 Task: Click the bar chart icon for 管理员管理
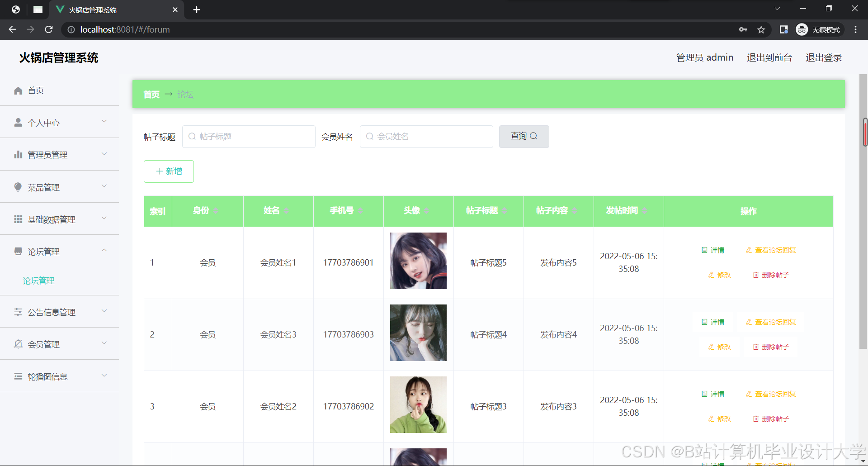(x=18, y=155)
